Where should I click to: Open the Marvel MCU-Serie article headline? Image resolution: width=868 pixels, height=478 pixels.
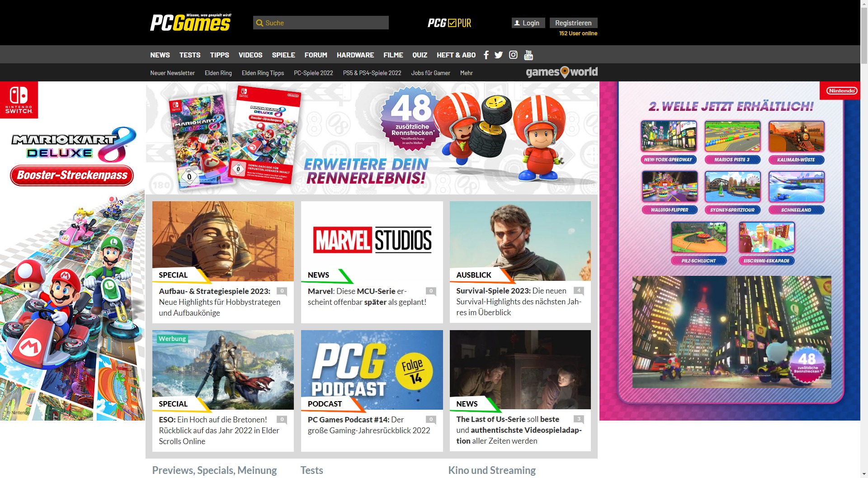(x=366, y=297)
